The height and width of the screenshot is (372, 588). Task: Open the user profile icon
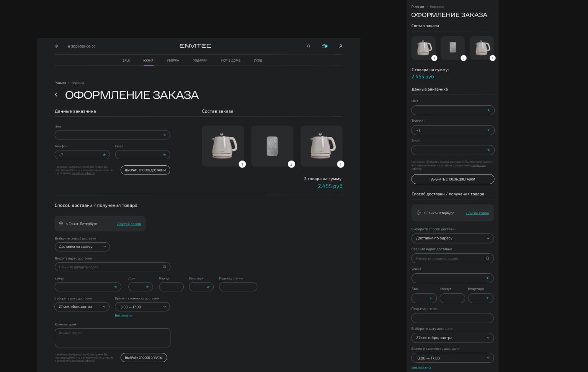(x=341, y=46)
